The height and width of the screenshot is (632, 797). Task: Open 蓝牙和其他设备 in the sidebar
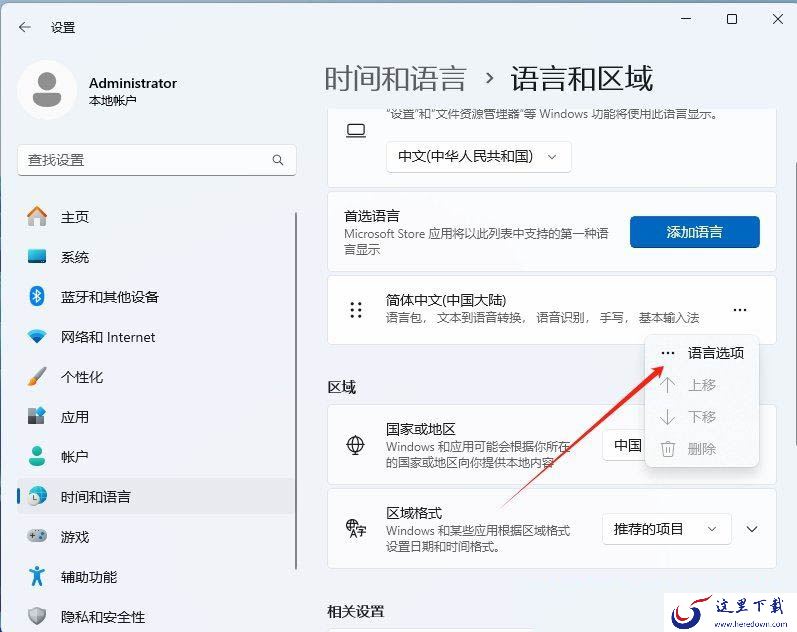coord(156,296)
